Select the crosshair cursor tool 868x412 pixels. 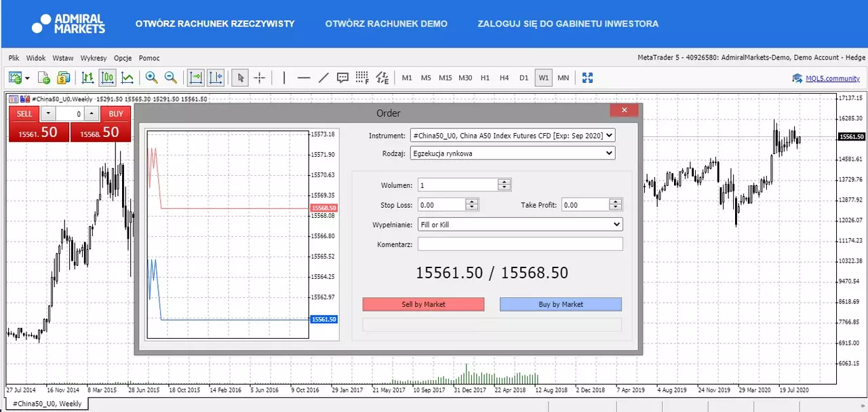tap(259, 77)
